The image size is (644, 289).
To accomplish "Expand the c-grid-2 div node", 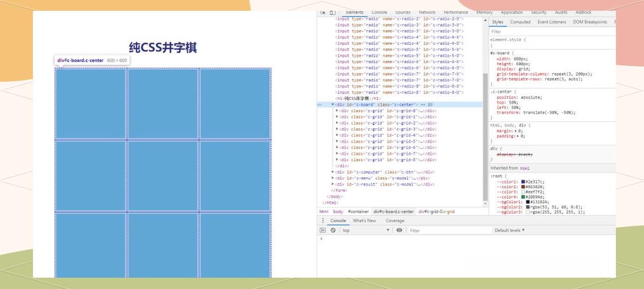I will (337, 123).
